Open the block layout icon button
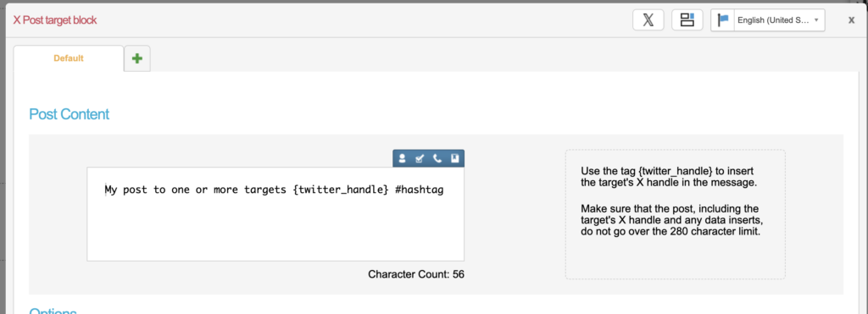Screen dimensions: 868x314 [x=687, y=20]
